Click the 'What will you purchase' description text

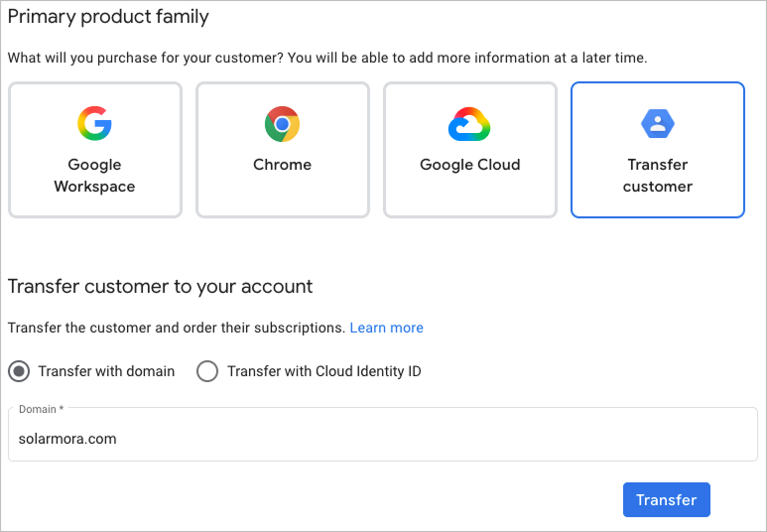pos(327,59)
